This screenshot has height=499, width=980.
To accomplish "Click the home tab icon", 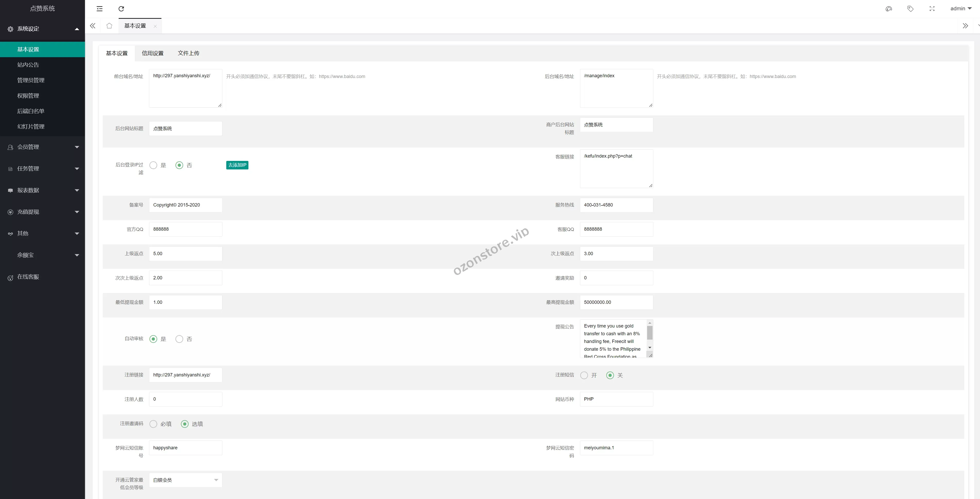I will point(109,26).
